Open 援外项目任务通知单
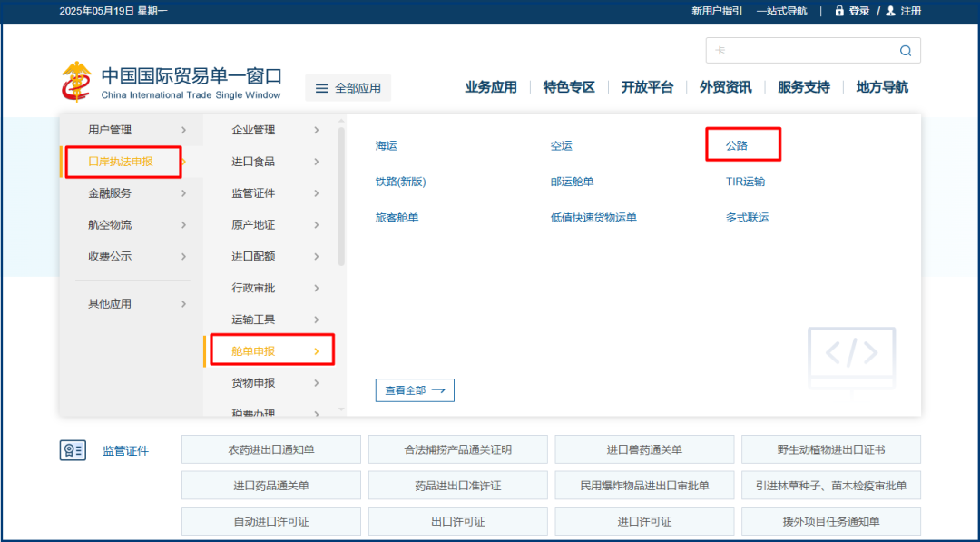 point(831,521)
